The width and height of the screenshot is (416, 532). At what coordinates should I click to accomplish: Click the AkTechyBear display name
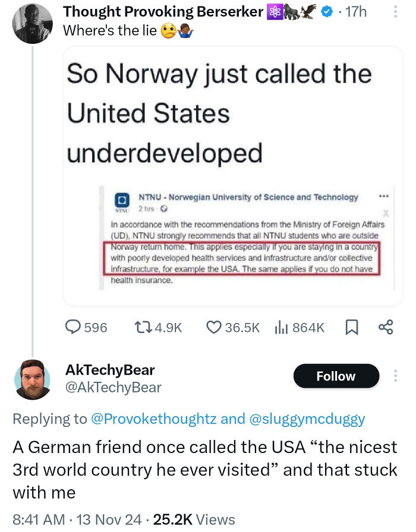(110, 370)
